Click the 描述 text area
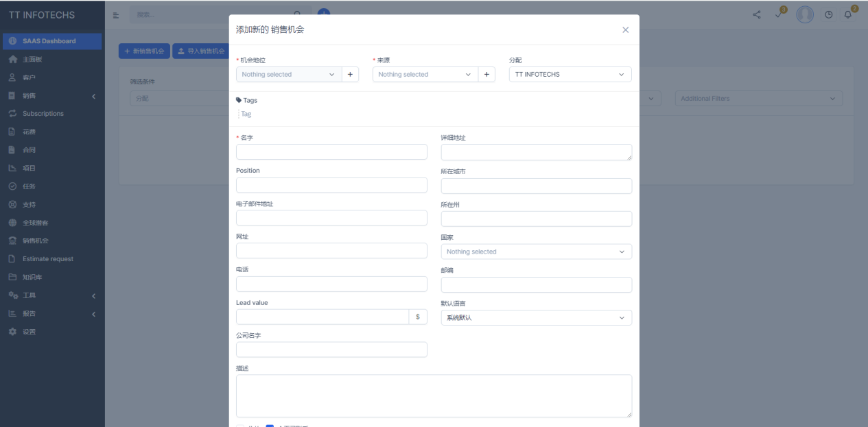Screen dimensions: 868x427 434,395
